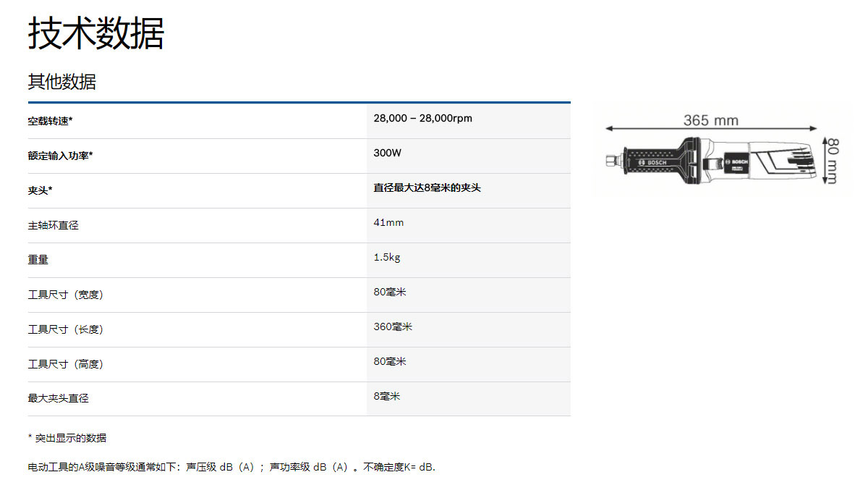The width and height of the screenshot is (868, 493).
Task: Click the "额定输入功率*" row label
Action: pyautogui.click(x=61, y=156)
